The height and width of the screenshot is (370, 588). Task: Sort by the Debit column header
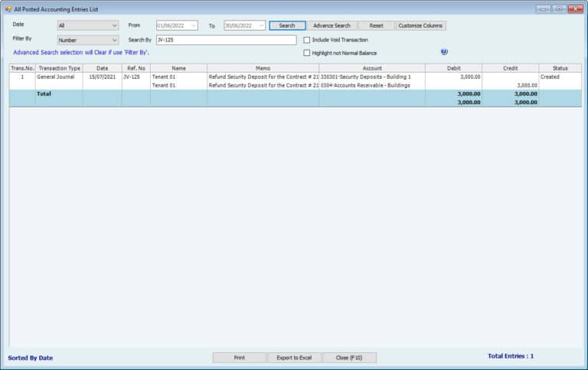tap(453, 68)
